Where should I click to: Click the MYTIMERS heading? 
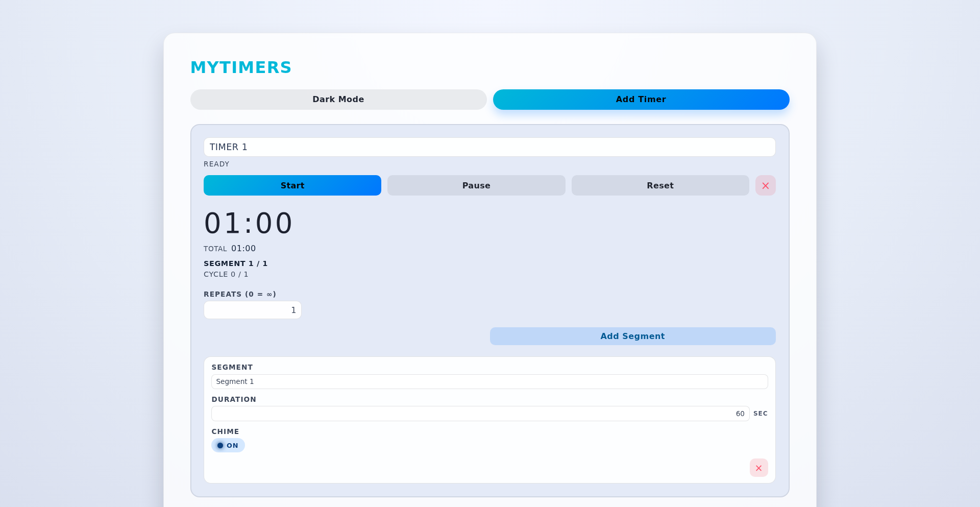click(x=241, y=67)
